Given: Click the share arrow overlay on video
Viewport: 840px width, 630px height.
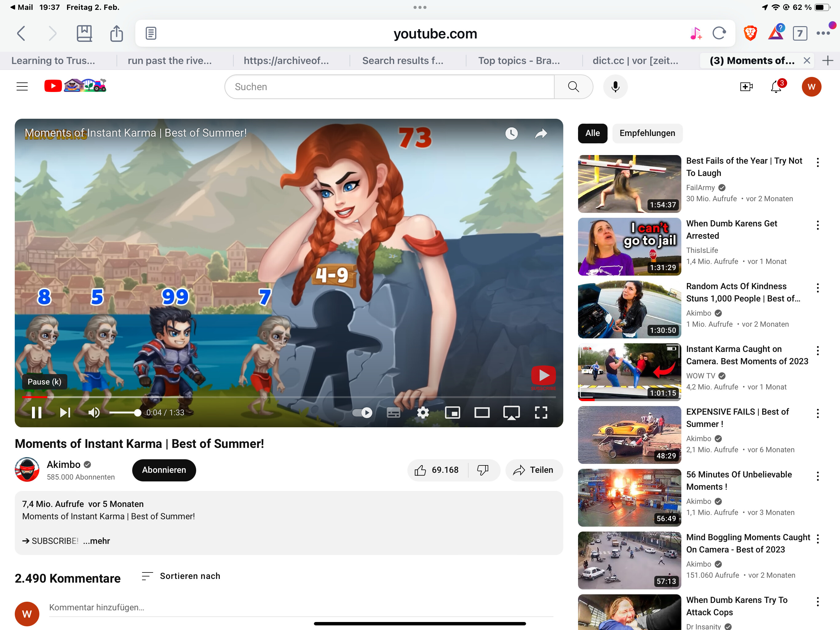Looking at the screenshot, I should click(541, 134).
